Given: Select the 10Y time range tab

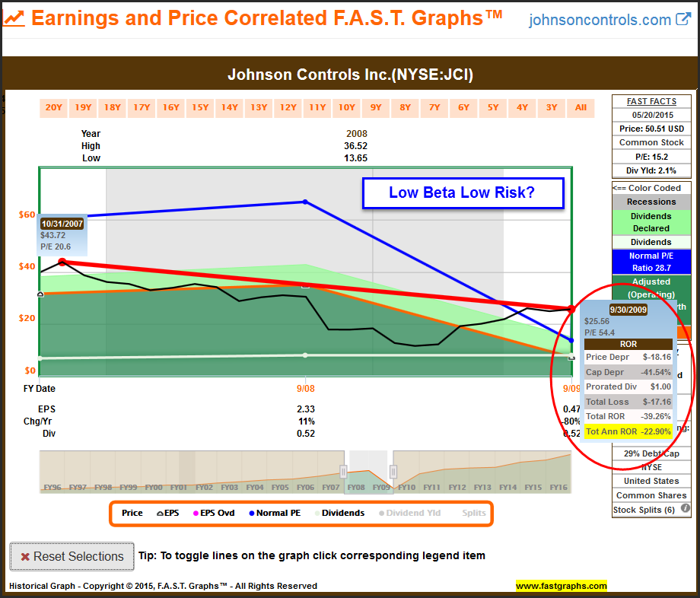Looking at the screenshot, I should pos(346,108).
